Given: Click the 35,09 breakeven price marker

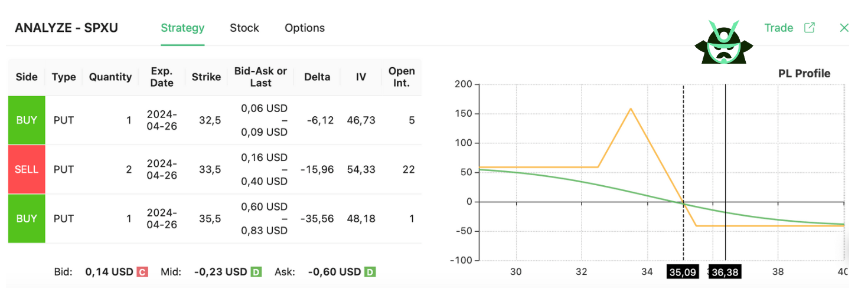Looking at the screenshot, I should [683, 272].
